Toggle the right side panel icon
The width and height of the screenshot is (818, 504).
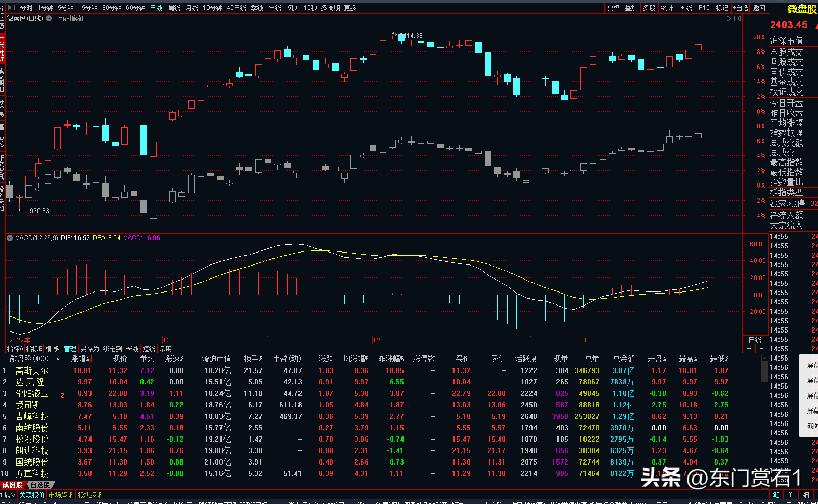tap(737, 18)
